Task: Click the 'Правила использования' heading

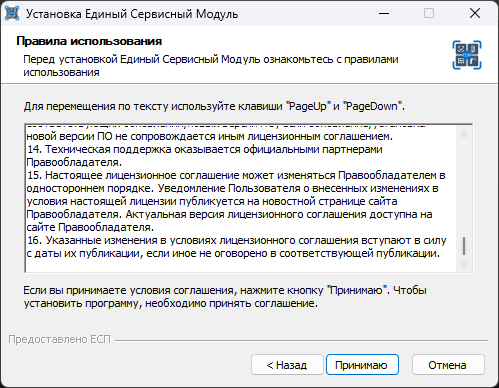Action: click(x=89, y=41)
